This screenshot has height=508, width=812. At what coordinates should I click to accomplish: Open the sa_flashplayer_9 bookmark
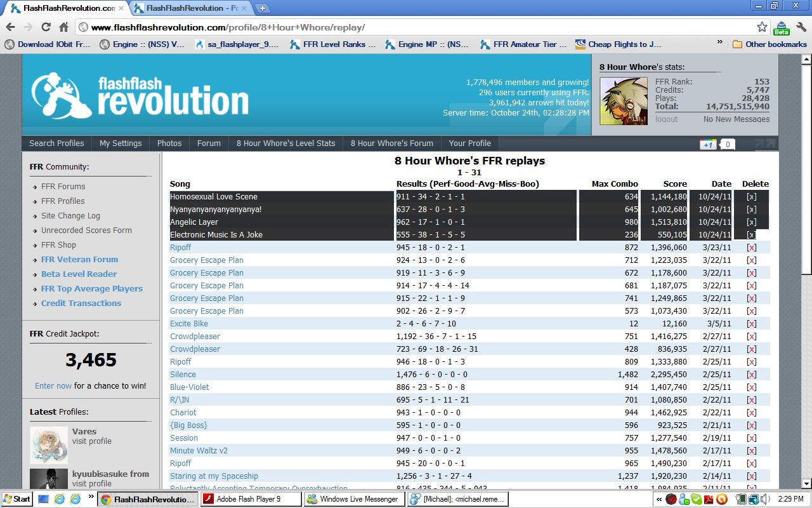coord(237,44)
